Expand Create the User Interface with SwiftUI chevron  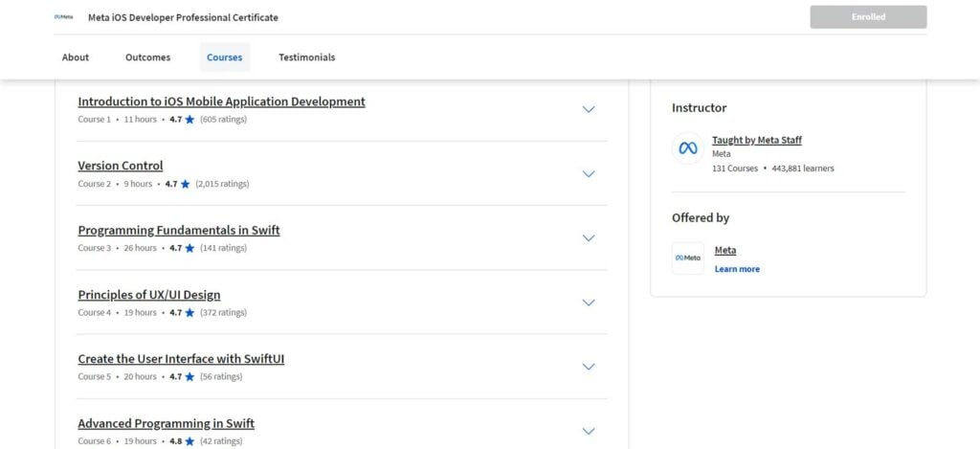tap(589, 367)
